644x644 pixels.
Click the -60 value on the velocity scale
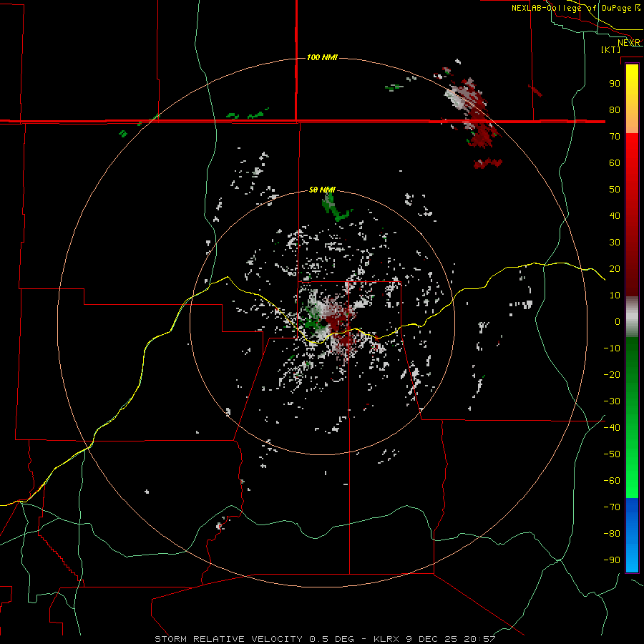612,481
